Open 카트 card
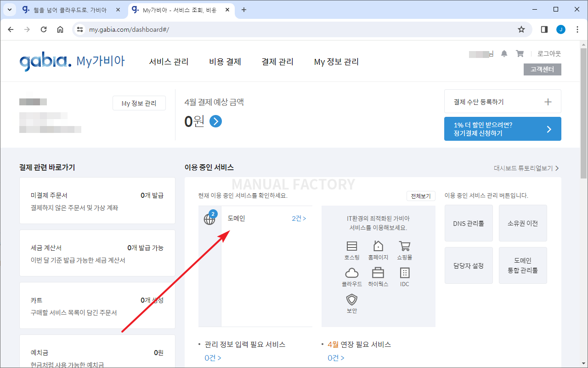 [x=97, y=305]
